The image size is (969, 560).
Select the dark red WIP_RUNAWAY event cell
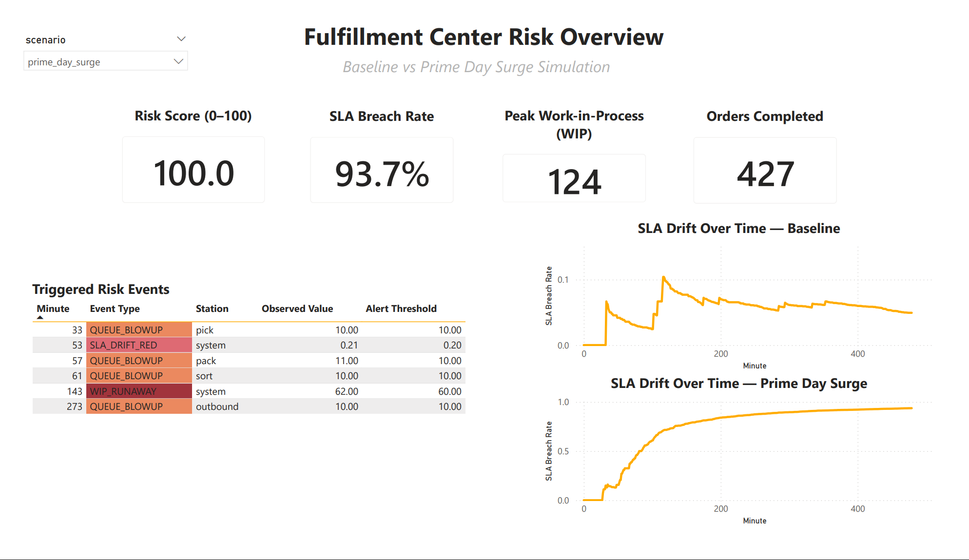pyautogui.click(x=138, y=391)
